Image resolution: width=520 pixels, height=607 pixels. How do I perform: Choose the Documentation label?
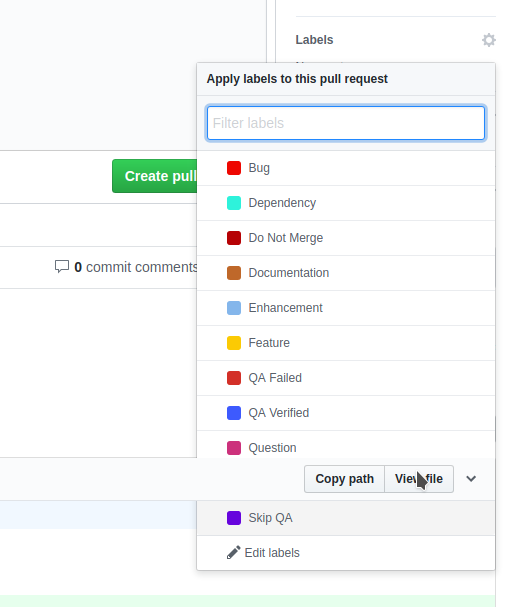(346, 273)
